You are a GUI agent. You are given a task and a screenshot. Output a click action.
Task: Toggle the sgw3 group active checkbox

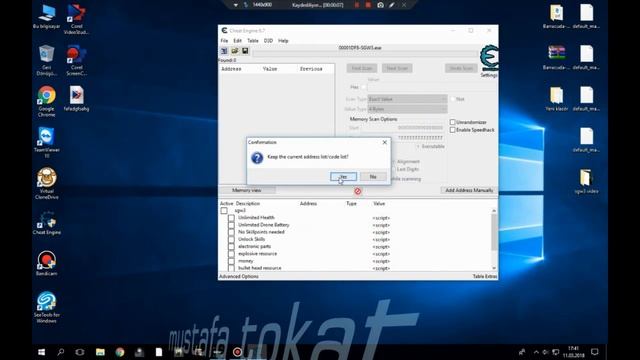coord(224,211)
